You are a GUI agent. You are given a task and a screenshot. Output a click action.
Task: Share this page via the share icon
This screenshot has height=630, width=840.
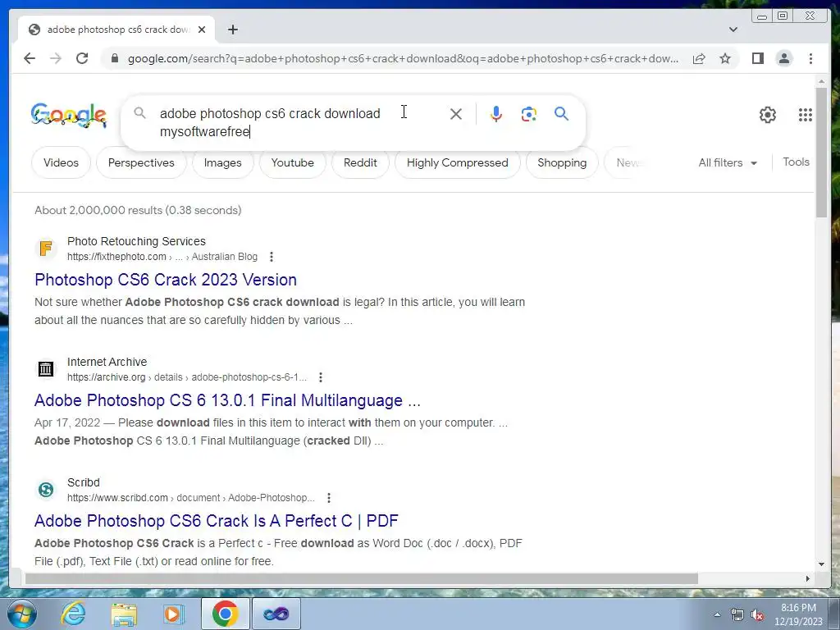pyautogui.click(x=699, y=58)
